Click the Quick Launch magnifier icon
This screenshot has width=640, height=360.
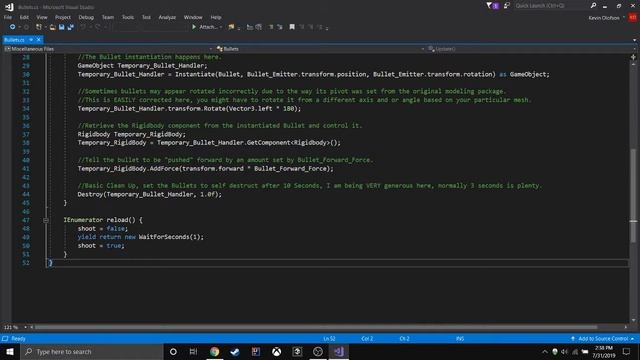click(x=593, y=6)
